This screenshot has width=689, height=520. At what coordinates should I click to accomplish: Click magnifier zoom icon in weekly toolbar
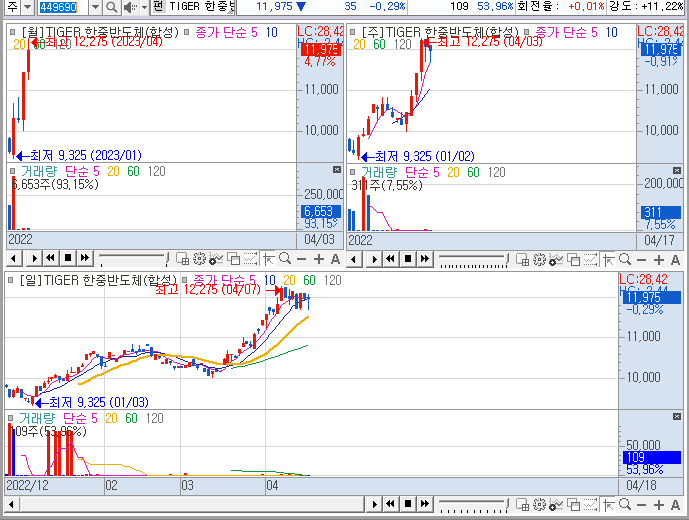tap(625, 260)
